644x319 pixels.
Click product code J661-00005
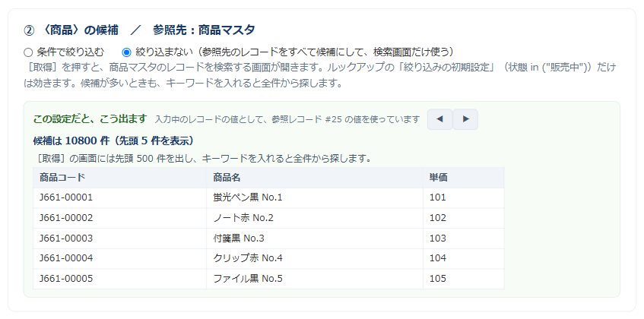(x=66, y=279)
